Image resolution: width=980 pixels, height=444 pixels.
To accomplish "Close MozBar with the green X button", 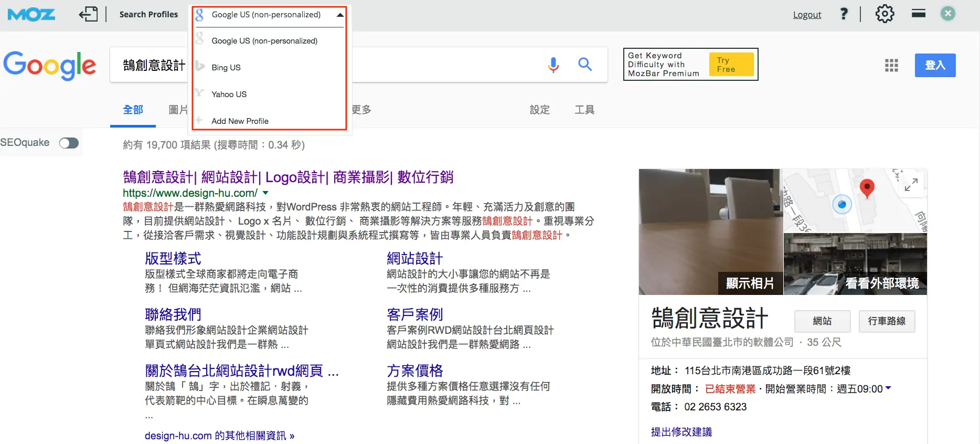I will (948, 14).
